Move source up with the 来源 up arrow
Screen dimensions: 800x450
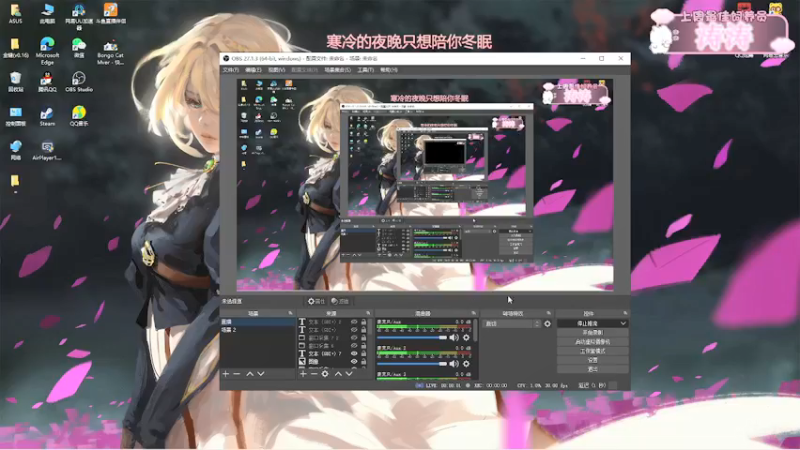click(338, 374)
